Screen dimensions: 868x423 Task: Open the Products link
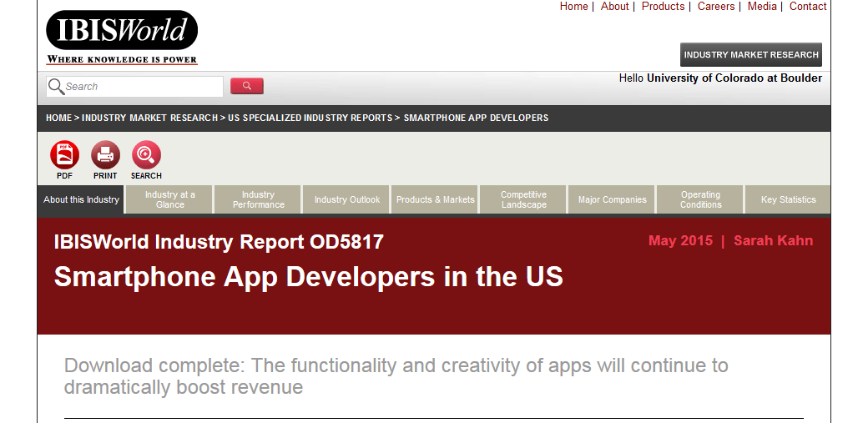tap(664, 6)
